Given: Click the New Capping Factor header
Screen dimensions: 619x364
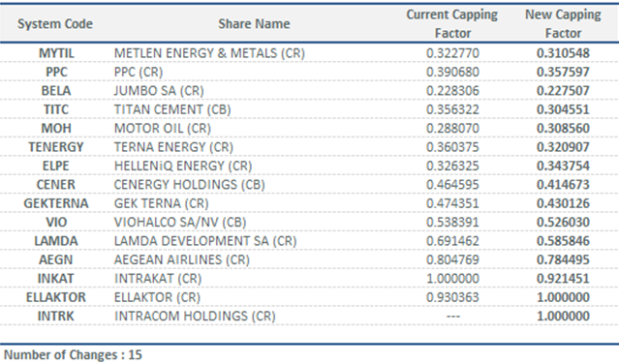Looking at the screenshot, I should 563,23.
